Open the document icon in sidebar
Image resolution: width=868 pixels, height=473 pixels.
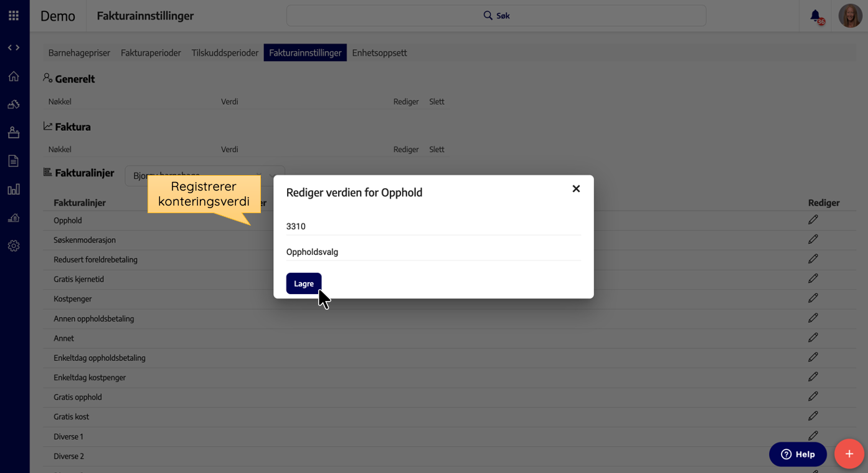coord(14,161)
